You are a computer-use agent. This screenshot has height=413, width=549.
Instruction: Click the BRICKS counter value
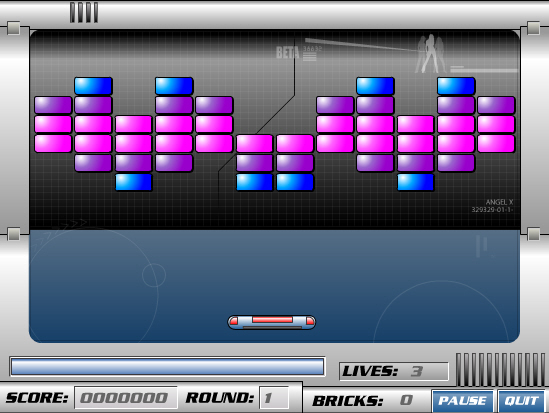coord(406,400)
